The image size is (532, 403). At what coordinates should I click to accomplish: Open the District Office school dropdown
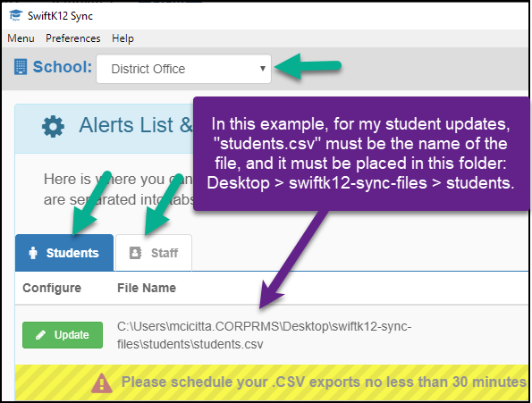click(x=183, y=69)
